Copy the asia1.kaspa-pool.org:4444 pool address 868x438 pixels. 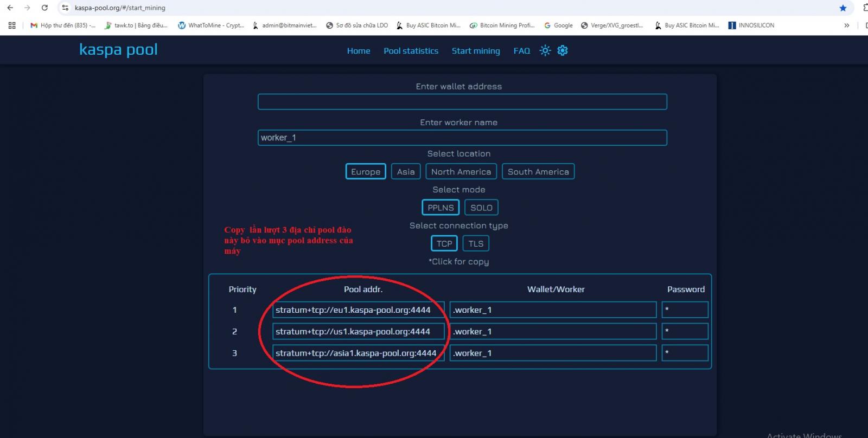coord(359,353)
